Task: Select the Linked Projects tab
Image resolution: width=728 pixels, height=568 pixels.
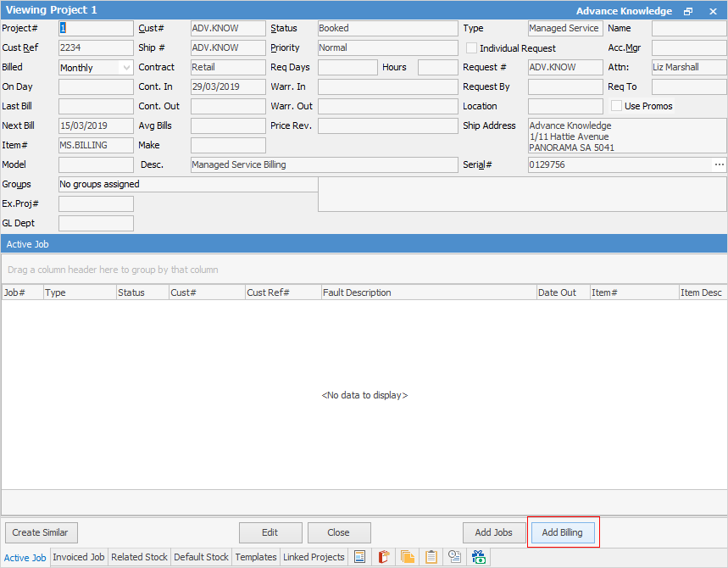Action: point(314,557)
